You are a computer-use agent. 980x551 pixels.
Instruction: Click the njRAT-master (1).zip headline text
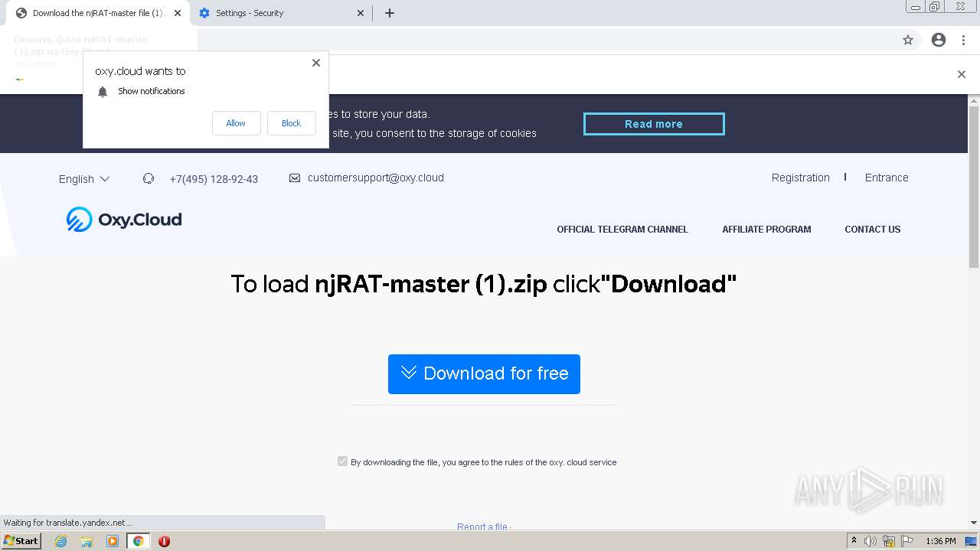pos(431,284)
